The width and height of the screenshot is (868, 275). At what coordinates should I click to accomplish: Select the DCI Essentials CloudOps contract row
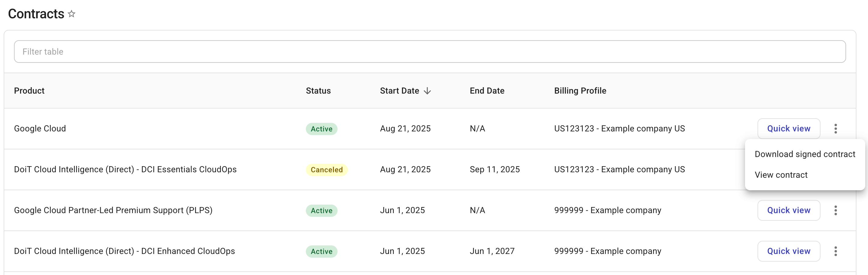pos(169,170)
